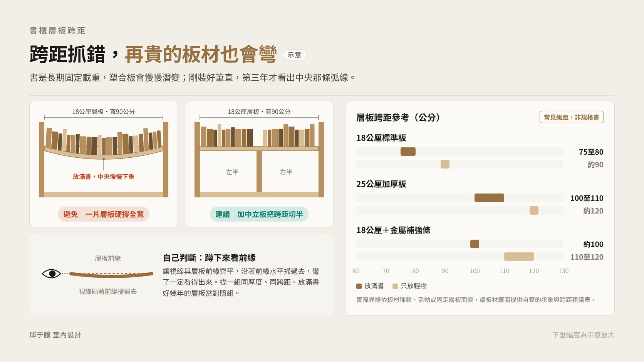
Task: Click the footer 邱于騰 室內設計
Action: point(55,335)
